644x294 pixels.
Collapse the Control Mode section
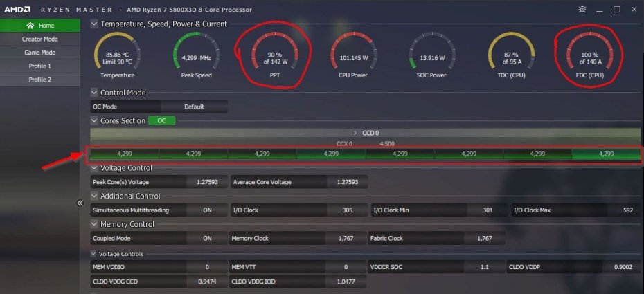[x=94, y=93]
